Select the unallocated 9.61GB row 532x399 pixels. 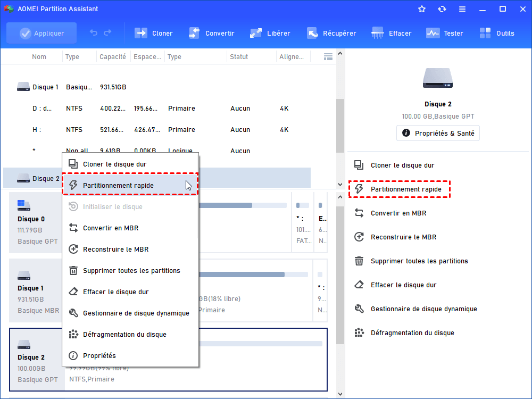click(x=157, y=151)
